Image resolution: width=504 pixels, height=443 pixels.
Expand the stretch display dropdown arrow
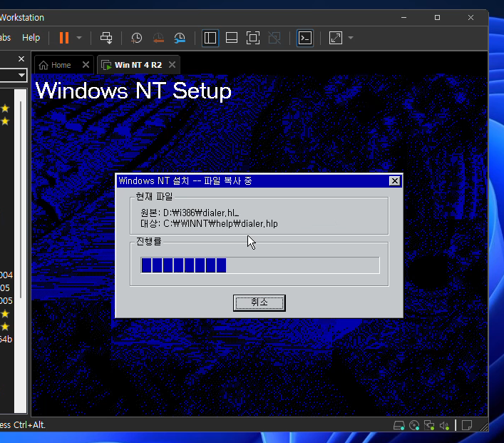coord(351,38)
